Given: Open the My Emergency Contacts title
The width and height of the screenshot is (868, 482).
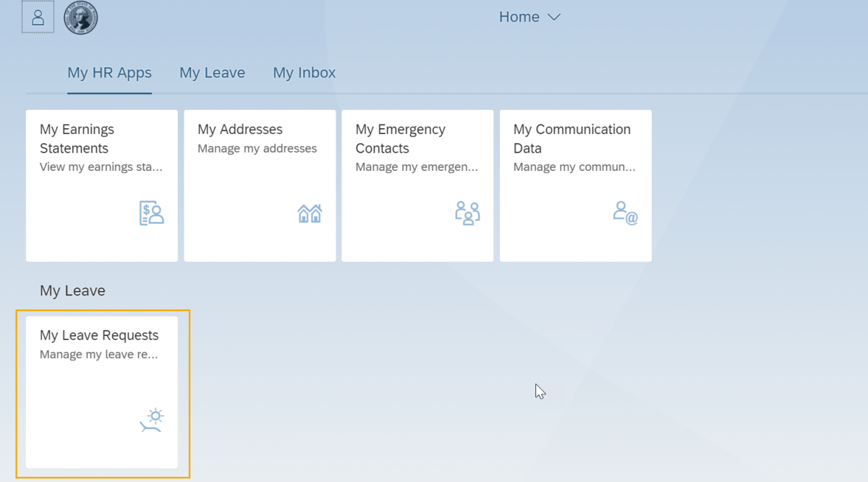Looking at the screenshot, I should pos(400,139).
